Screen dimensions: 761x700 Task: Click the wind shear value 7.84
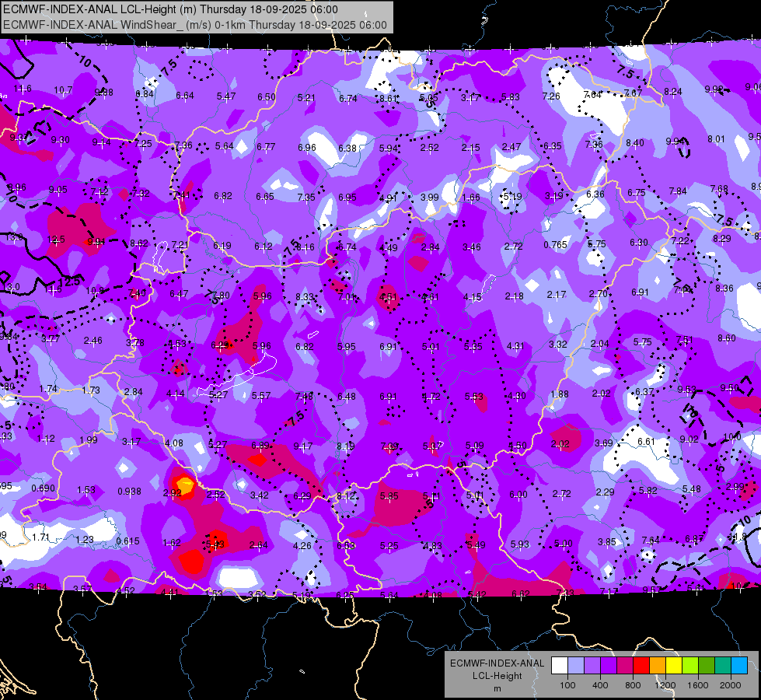click(x=678, y=191)
